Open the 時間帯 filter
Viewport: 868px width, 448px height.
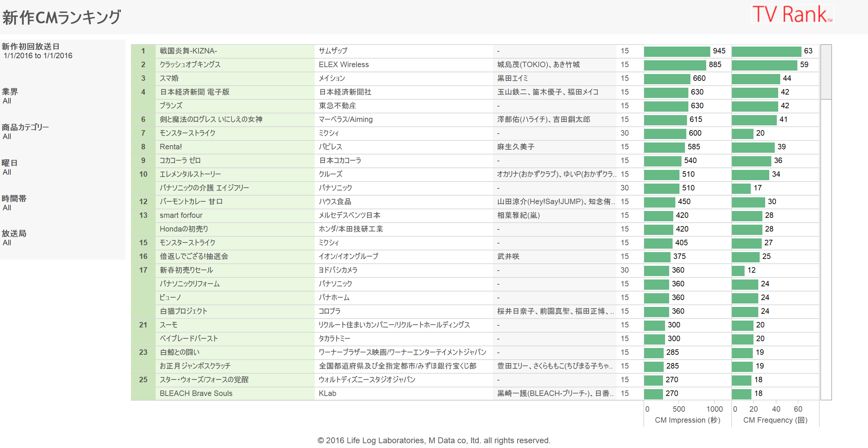pyautogui.click(x=7, y=208)
